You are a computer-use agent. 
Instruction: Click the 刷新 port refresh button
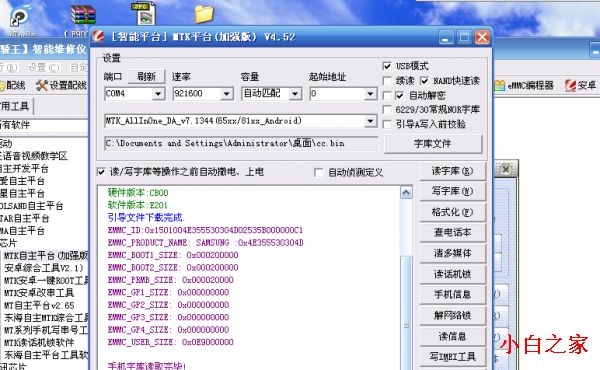(x=146, y=77)
